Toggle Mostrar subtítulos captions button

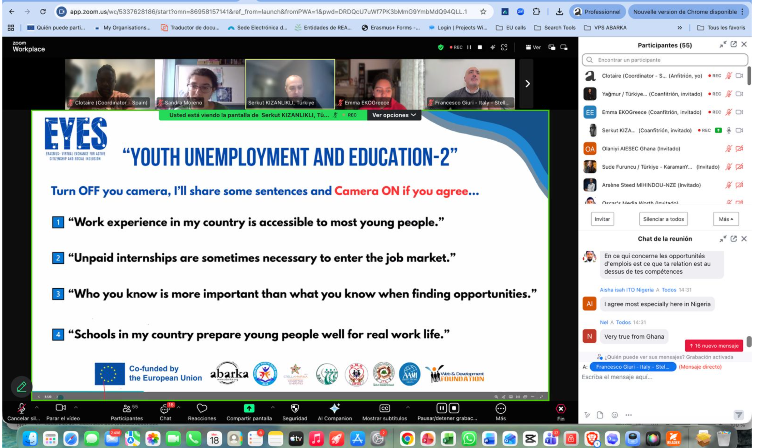(x=384, y=409)
